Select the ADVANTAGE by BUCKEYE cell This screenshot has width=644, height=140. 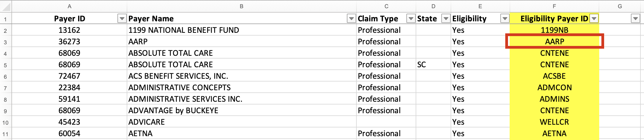(x=173, y=110)
